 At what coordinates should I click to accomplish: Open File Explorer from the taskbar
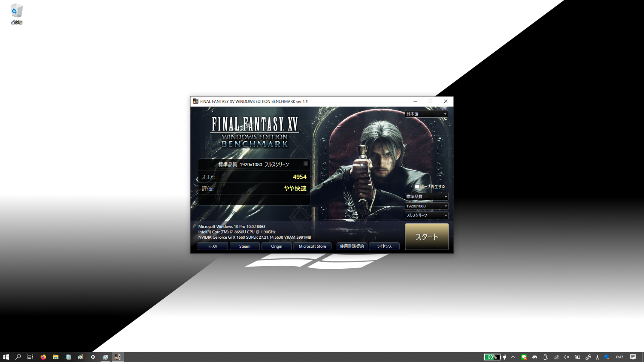(55, 357)
